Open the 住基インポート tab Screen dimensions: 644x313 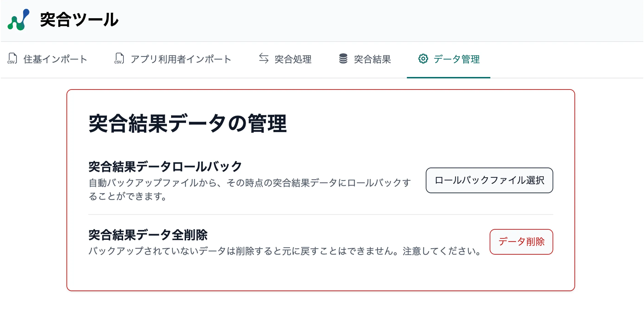pyautogui.click(x=55, y=59)
